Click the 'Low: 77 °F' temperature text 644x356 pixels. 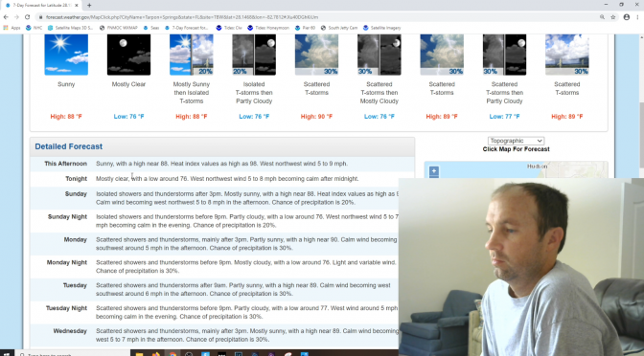click(x=504, y=117)
